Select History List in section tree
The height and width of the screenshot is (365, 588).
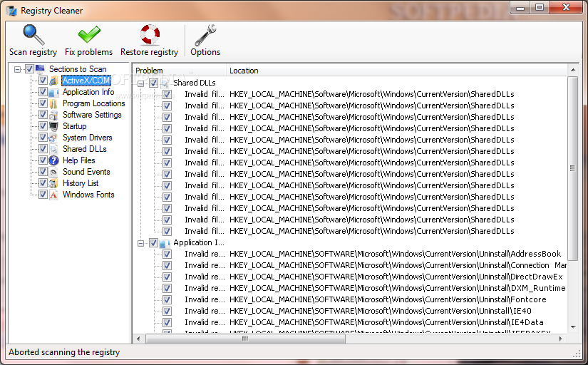point(81,183)
